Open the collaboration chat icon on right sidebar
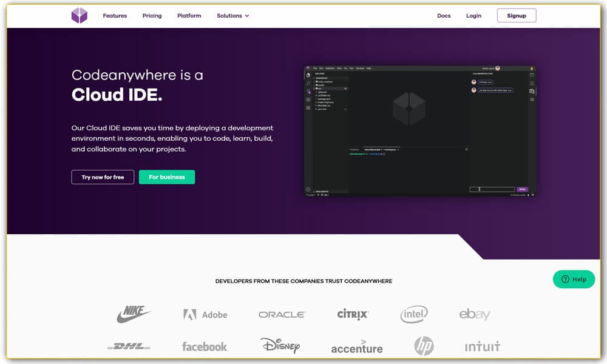Screen dimensions: 607x364 [531, 91]
